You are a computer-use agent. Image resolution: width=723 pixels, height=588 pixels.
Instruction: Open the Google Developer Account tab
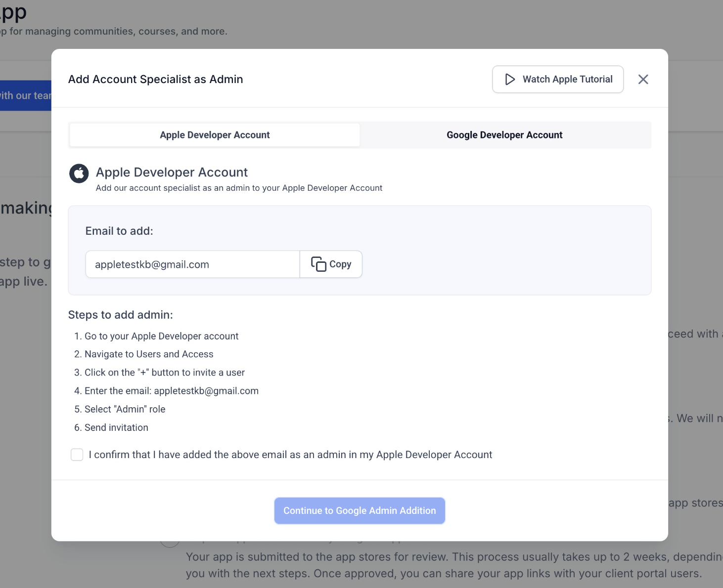pos(504,135)
